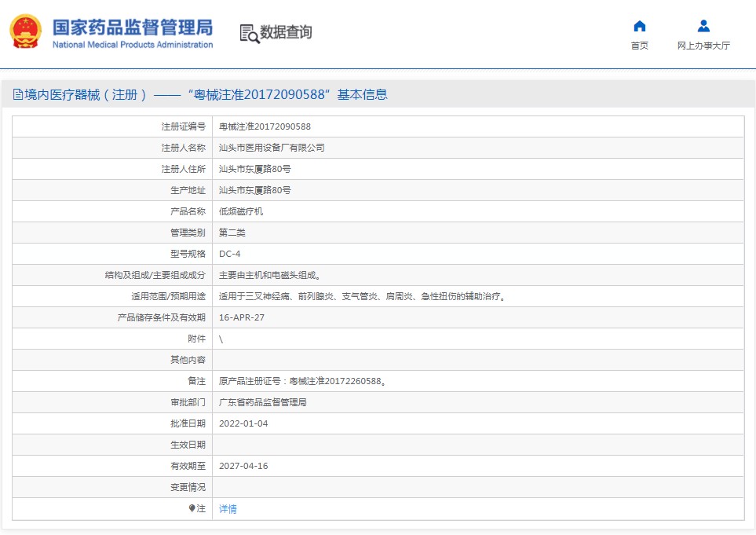
Task: Open the 数据查询 search icon
Action: pos(250,34)
